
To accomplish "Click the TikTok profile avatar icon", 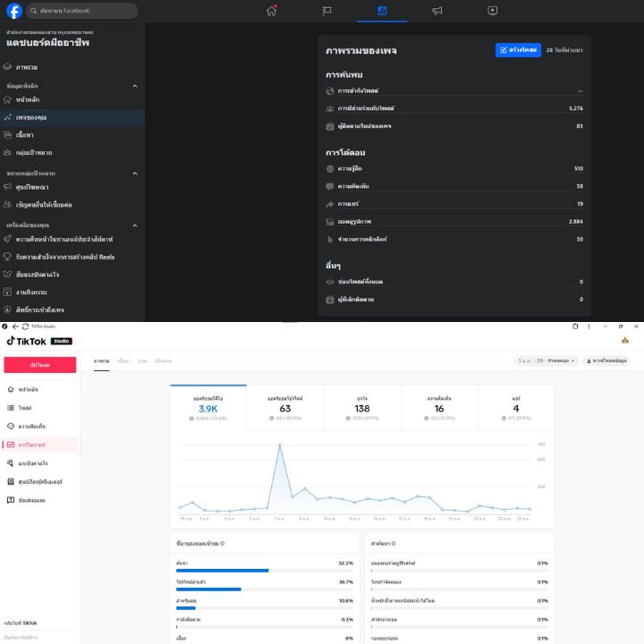I will (x=625, y=341).
